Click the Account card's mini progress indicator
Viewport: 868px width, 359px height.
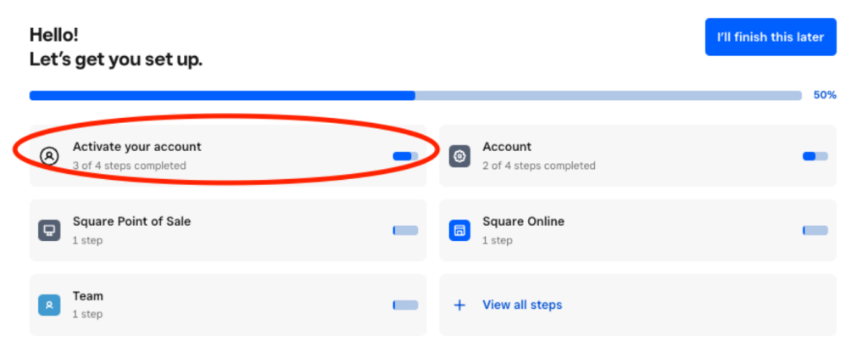click(815, 156)
